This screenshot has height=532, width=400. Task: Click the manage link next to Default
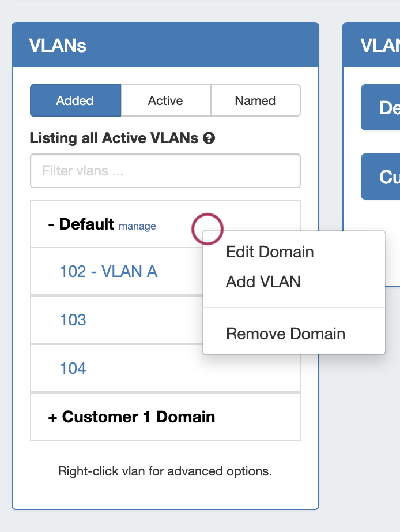(x=137, y=226)
